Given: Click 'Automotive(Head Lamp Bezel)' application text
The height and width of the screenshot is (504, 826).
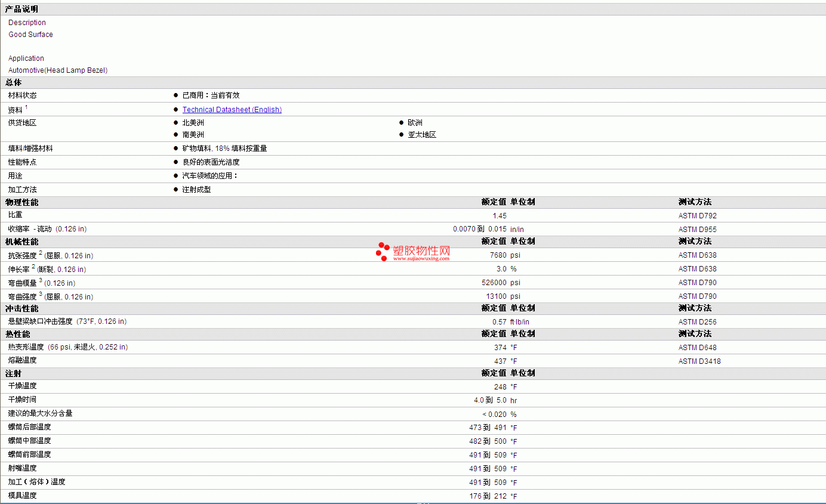Looking at the screenshot, I should tap(58, 70).
